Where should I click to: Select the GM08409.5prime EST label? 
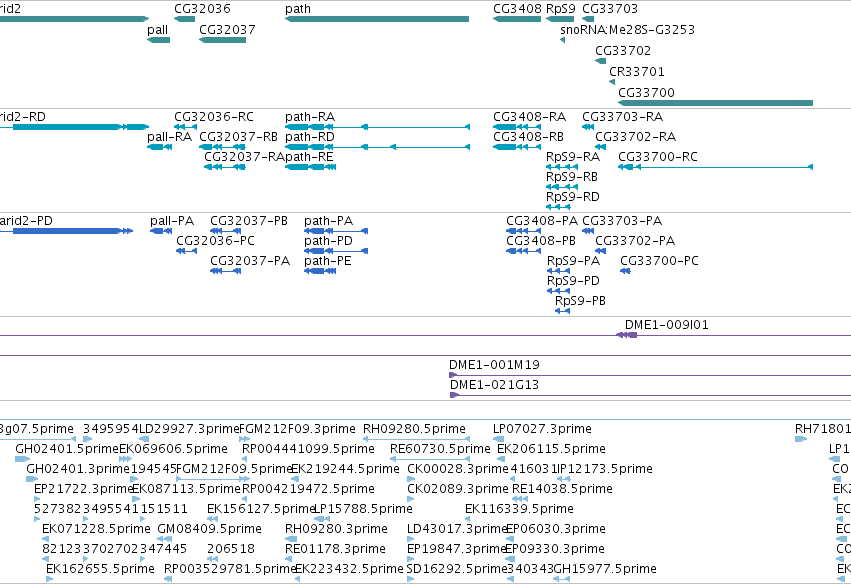coord(209,529)
